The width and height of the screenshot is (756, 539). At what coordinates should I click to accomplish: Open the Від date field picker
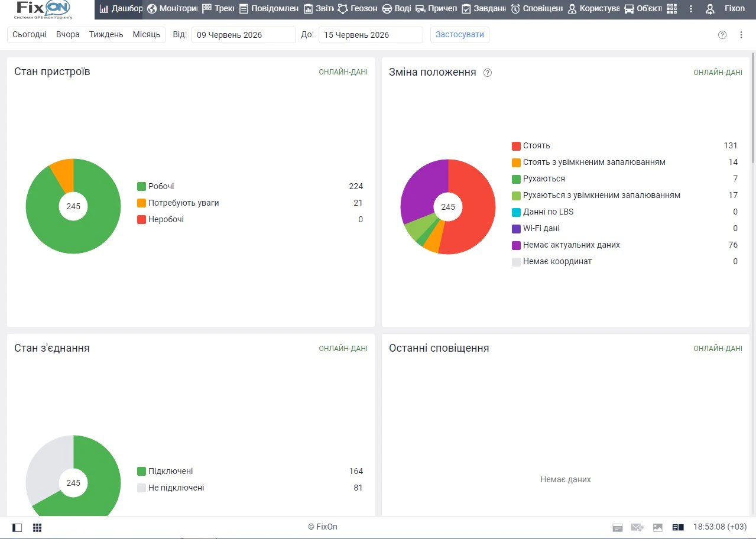244,35
